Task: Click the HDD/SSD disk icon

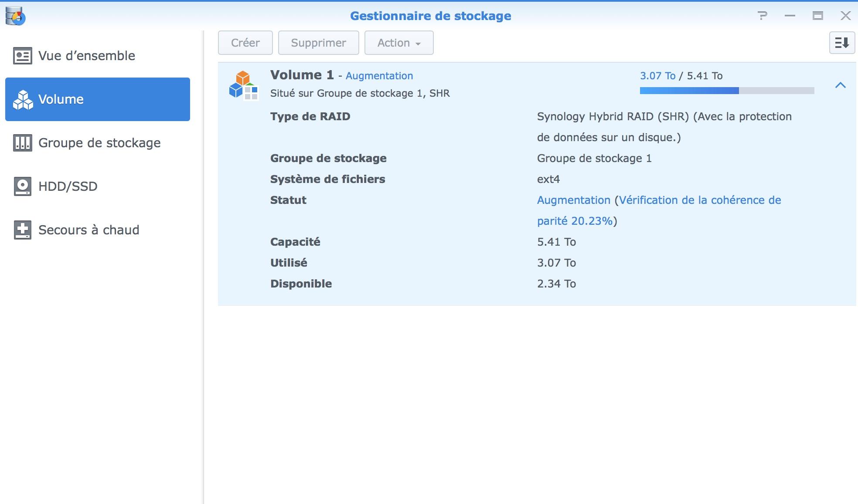Action: point(22,186)
